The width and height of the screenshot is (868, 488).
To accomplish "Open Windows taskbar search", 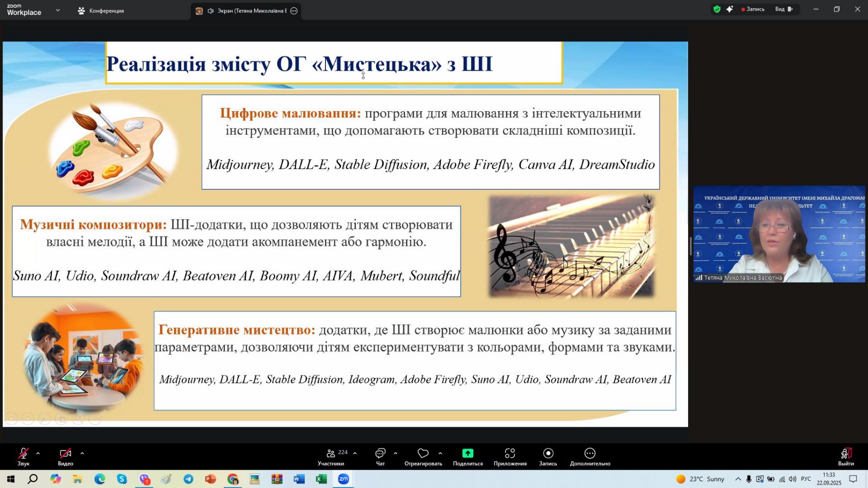I will point(33,479).
